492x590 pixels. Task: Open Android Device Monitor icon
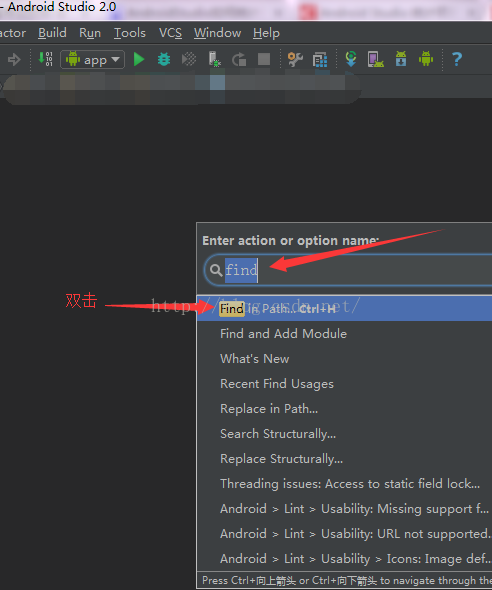click(x=426, y=59)
